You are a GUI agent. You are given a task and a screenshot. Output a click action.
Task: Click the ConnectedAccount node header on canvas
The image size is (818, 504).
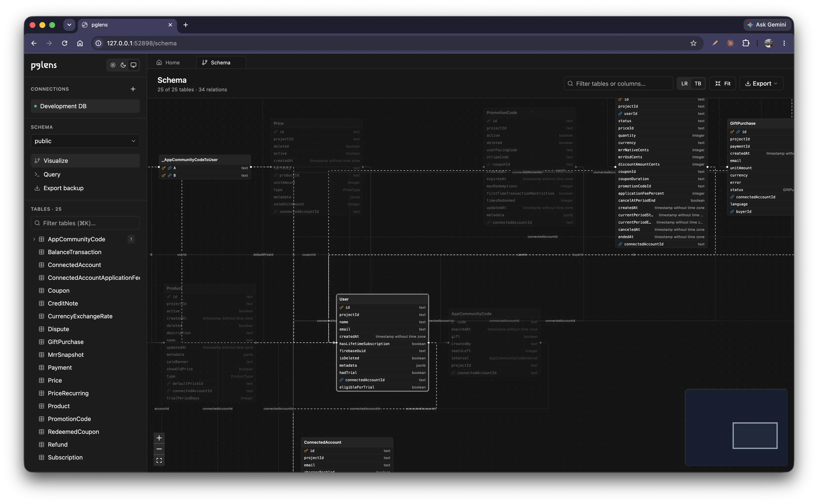pyautogui.click(x=347, y=442)
